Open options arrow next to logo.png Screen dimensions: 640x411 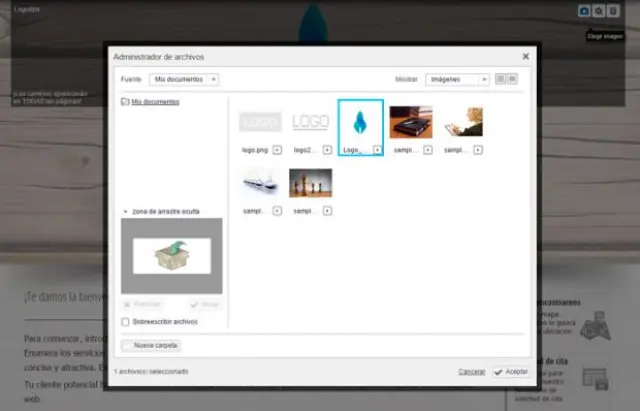276,150
